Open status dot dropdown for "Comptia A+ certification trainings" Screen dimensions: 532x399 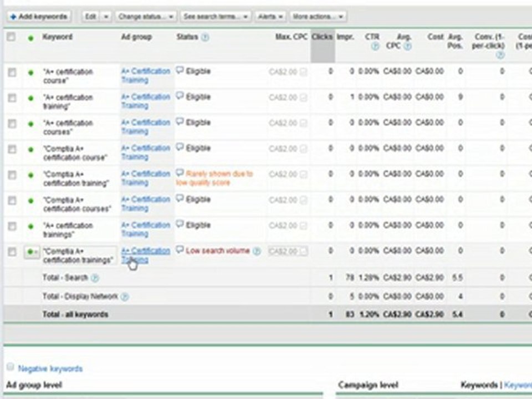pos(32,252)
